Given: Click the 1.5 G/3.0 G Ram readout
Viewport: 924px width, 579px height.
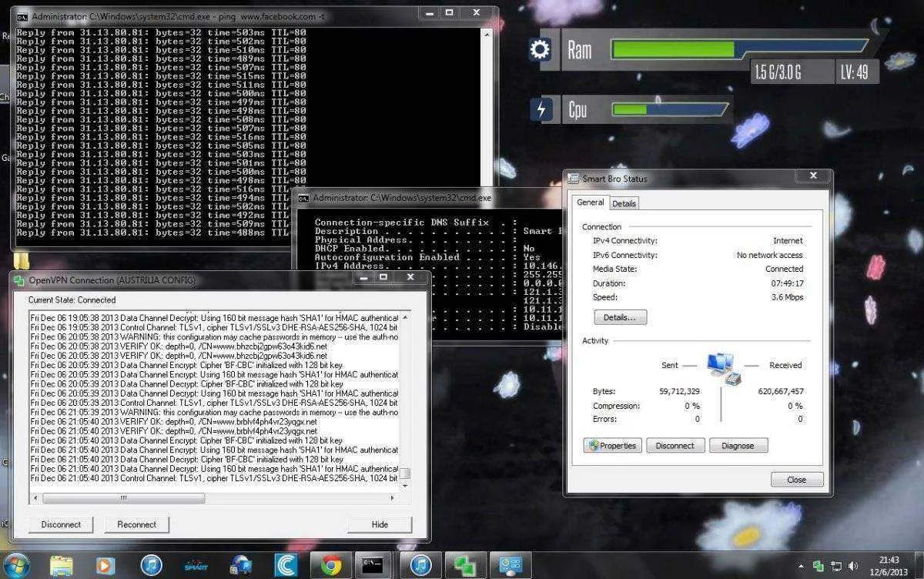Looking at the screenshot, I should pos(778,72).
